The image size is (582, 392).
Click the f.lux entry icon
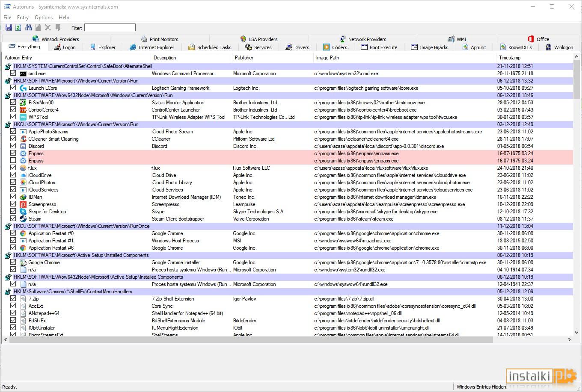click(23, 168)
